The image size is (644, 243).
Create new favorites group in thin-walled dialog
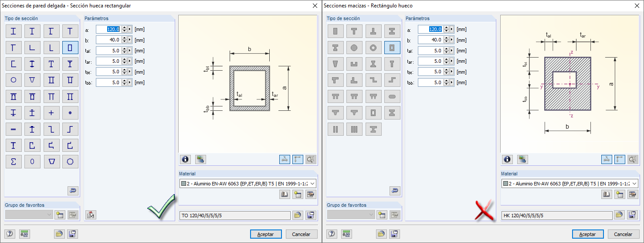60,214
